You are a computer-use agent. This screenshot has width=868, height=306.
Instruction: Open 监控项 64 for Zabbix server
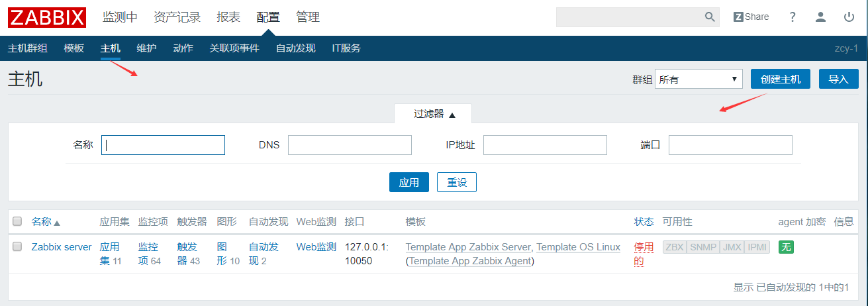[x=149, y=254]
